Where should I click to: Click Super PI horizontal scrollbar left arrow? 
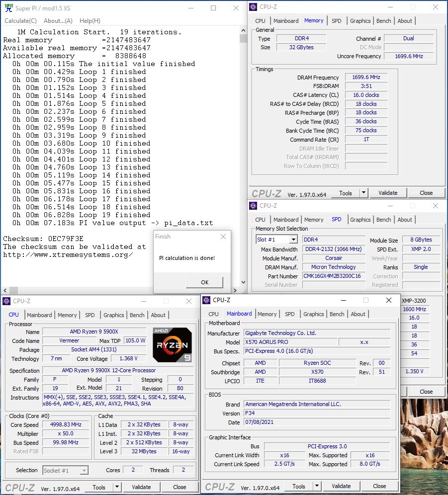[5, 290]
